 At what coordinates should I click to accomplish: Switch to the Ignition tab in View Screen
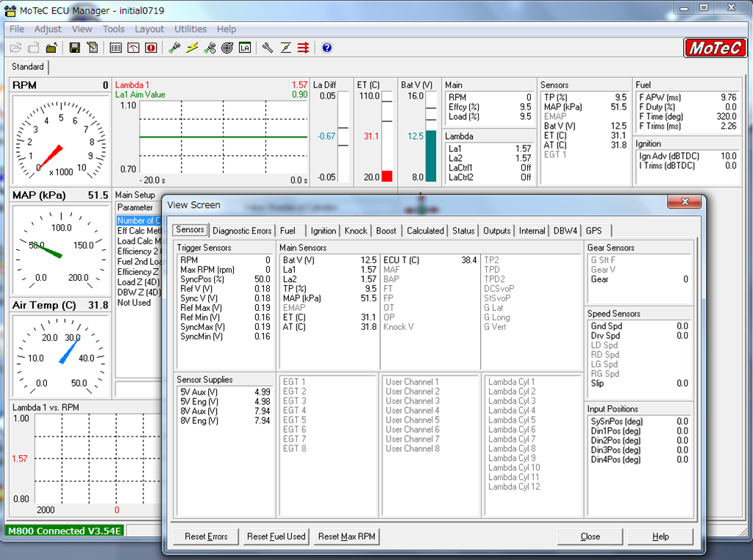click(324, 231)
